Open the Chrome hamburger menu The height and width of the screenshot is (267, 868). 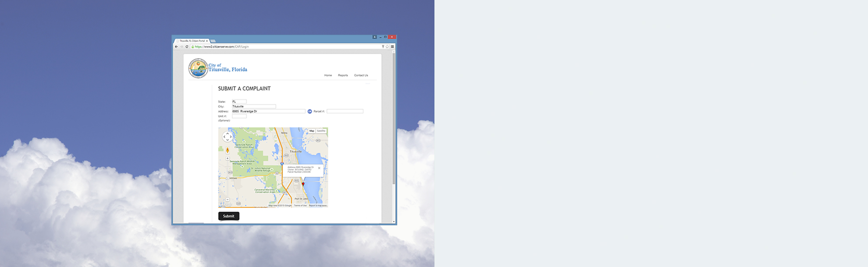tap(392, 47)
